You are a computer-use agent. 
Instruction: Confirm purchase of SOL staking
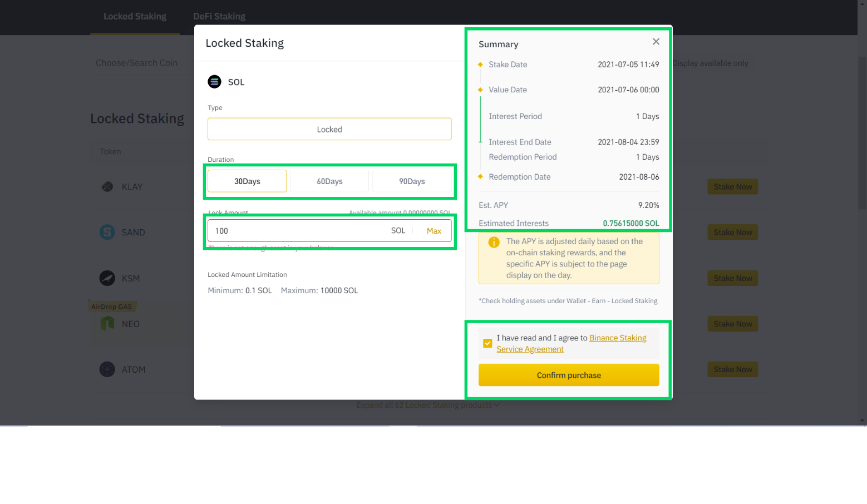tap(569, 375)
